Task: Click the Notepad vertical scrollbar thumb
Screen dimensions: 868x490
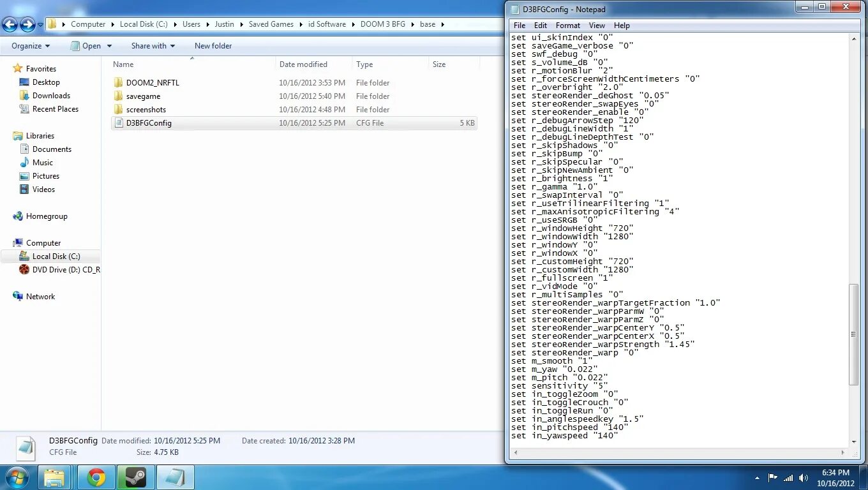Action: (854, 334)
